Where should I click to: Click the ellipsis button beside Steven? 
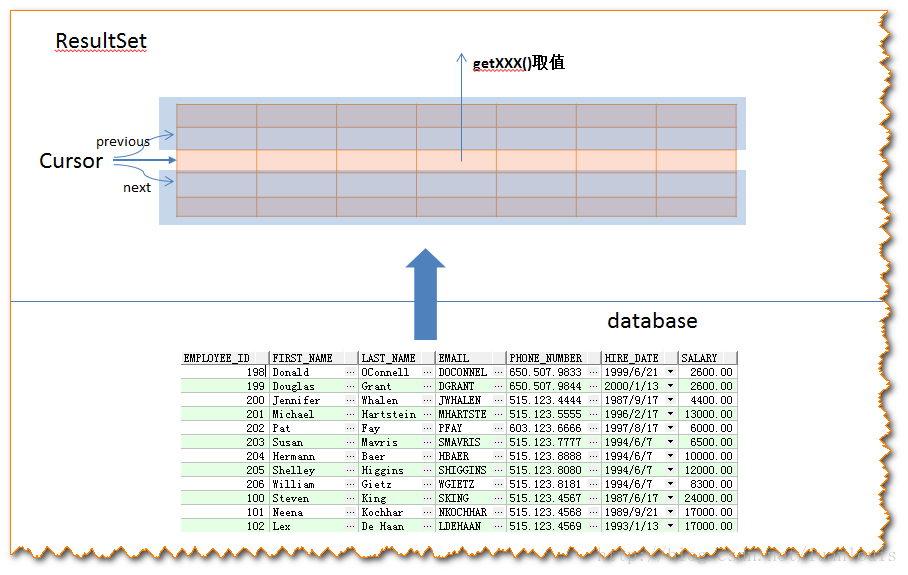[350, 498]
